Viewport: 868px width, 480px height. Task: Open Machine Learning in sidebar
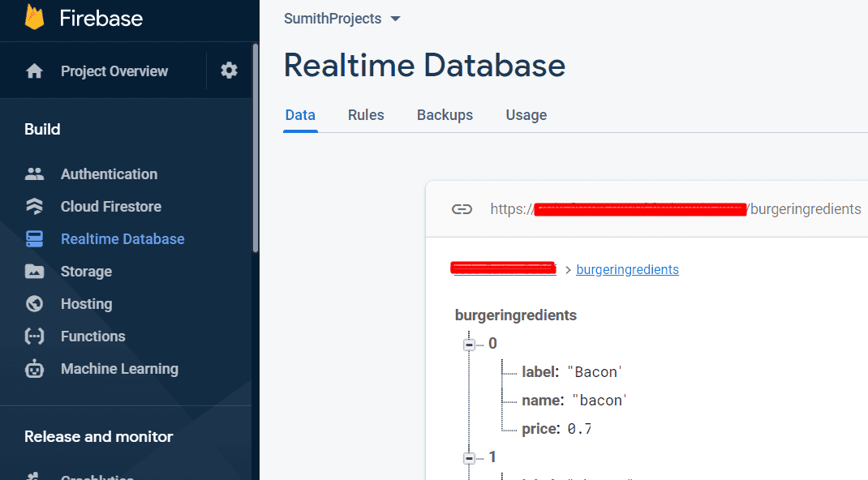[x=119, y=369]
